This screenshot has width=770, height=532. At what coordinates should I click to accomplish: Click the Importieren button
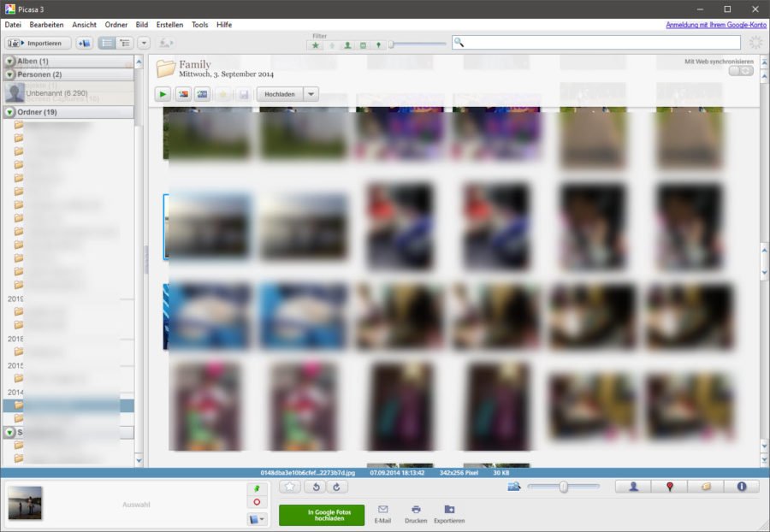(x=38, y=43)
